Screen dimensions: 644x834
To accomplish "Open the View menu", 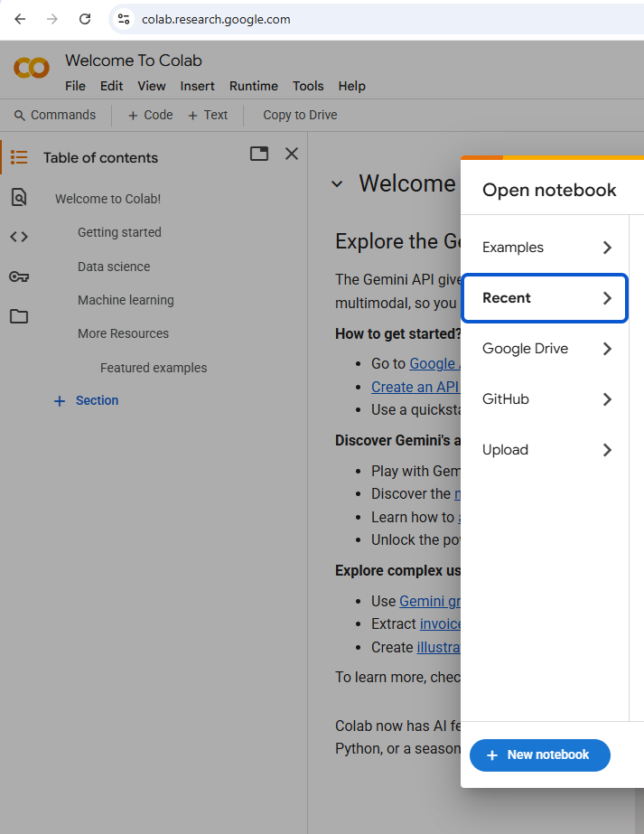I will point(152,86).
